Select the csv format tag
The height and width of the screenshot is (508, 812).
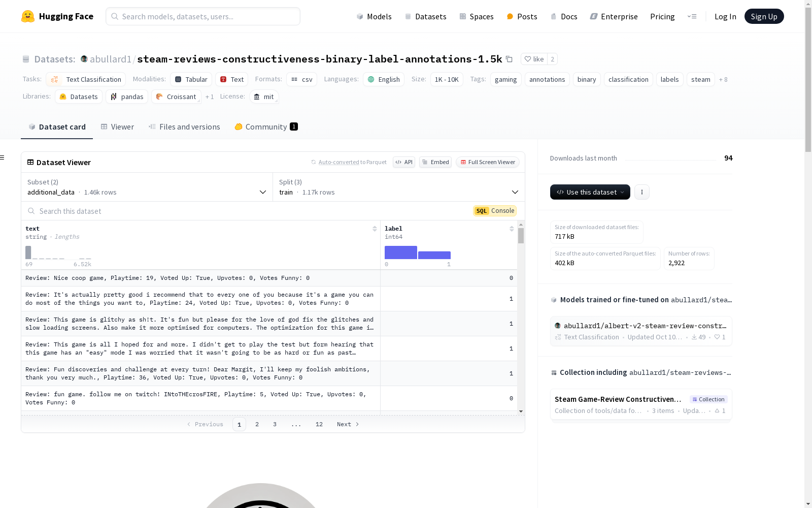click(x=301, y=79)
